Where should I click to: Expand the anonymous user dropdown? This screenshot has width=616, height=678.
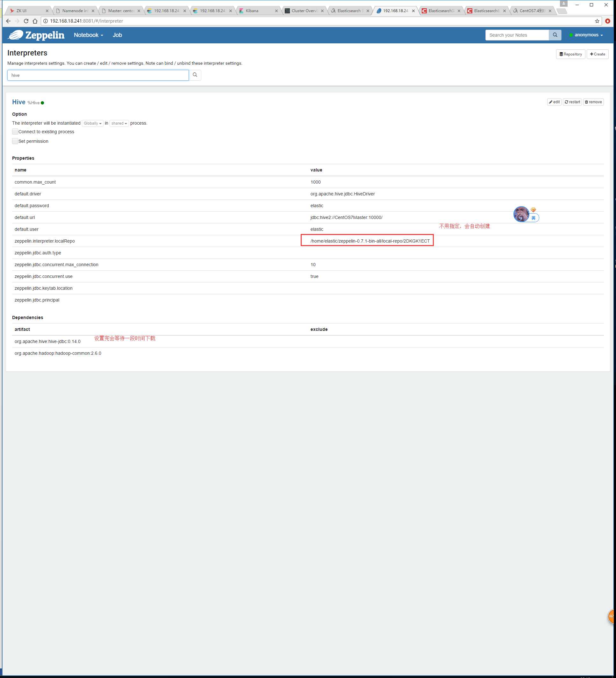pos(586,35)
